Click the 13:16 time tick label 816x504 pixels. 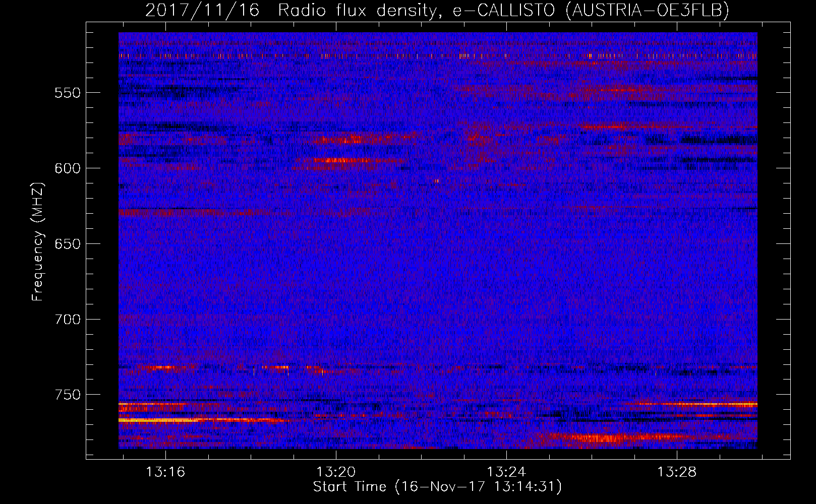point(165,472)
